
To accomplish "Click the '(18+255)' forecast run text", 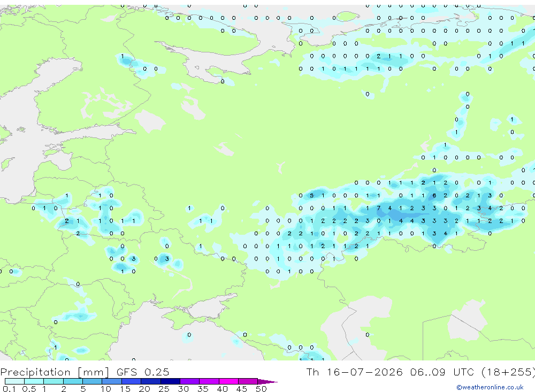I will (x=508, y=372).
